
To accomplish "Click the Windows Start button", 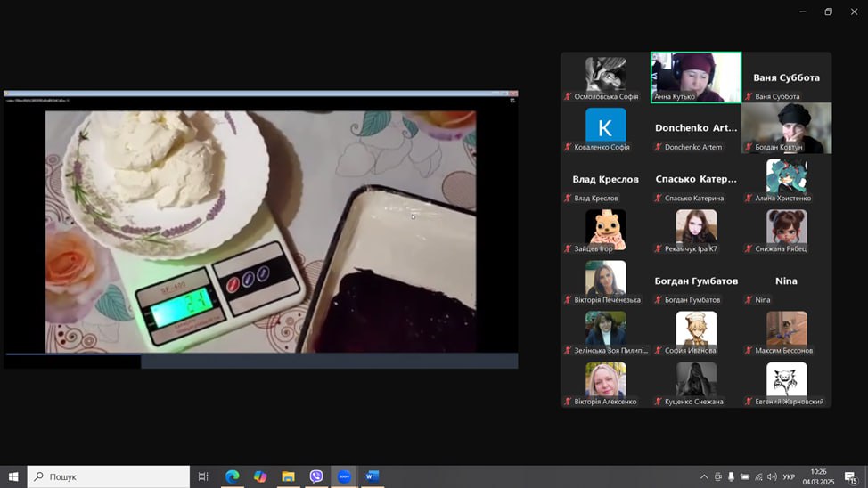I will pos(13,476).
